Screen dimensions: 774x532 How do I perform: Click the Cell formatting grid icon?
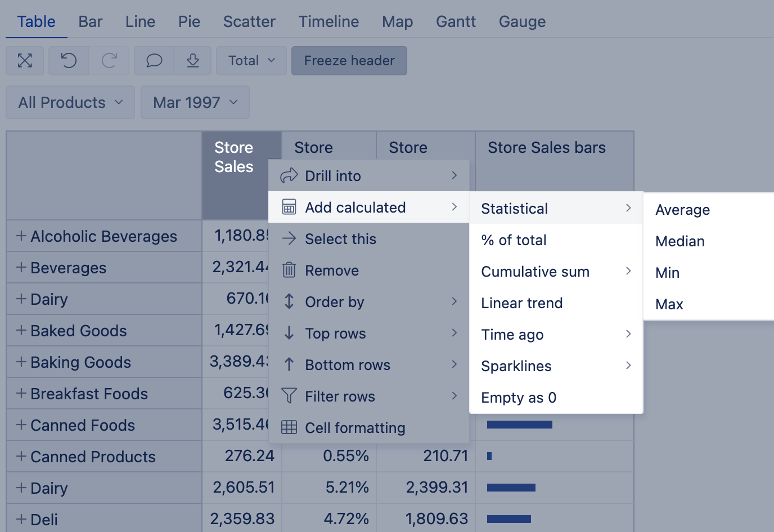[289, 428]
